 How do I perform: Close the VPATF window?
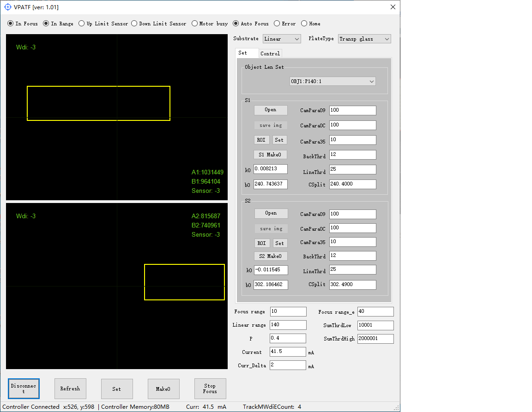pyautogui.click(x=393, y=7)
